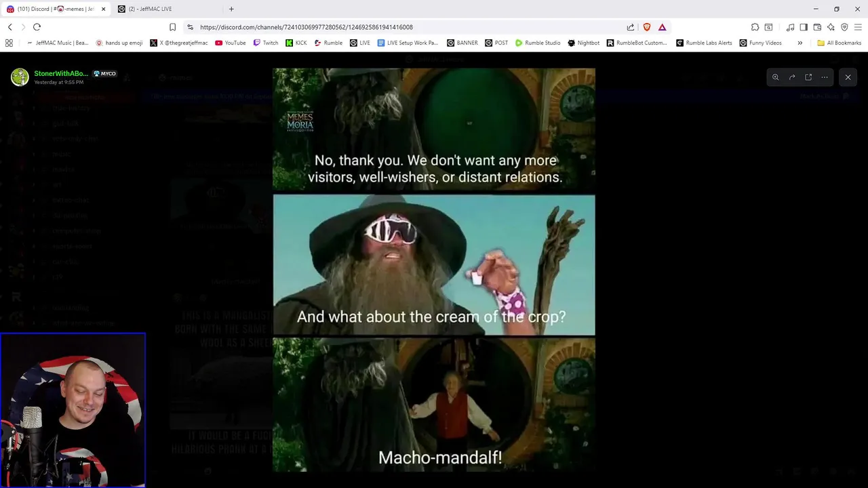The image size is (868, 488).
Task: Open the POST bookmark
Action: 496,43
